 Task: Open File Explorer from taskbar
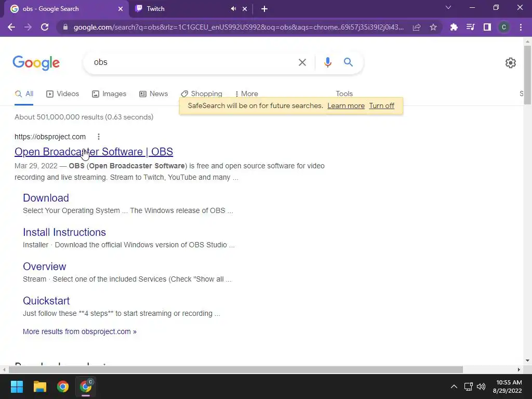point(39,387)
